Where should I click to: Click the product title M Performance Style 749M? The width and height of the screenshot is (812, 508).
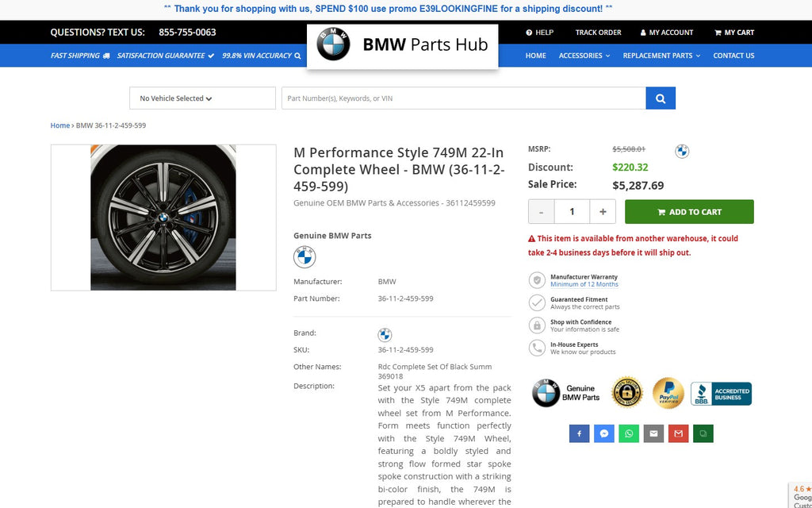tap(399, 170)
